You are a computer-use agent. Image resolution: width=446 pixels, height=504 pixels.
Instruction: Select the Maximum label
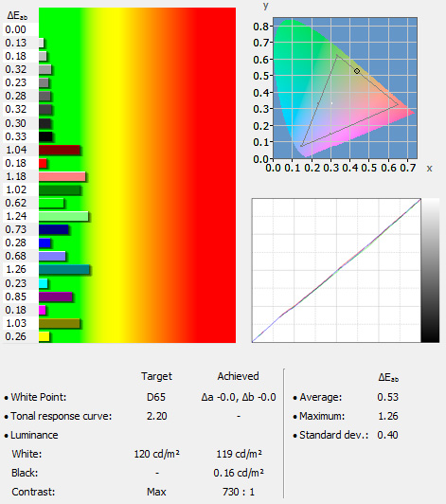(x=322, y=416)
